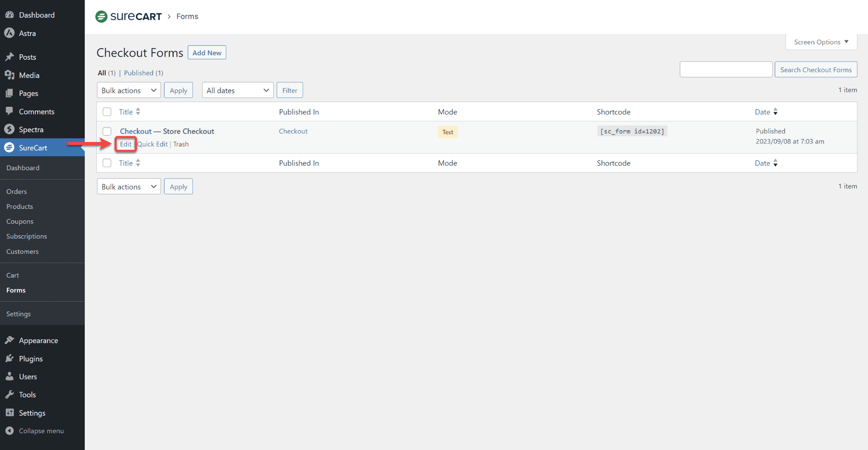868x450 pixels.
Task: Click the Add New button
Action: coord(207,53)
